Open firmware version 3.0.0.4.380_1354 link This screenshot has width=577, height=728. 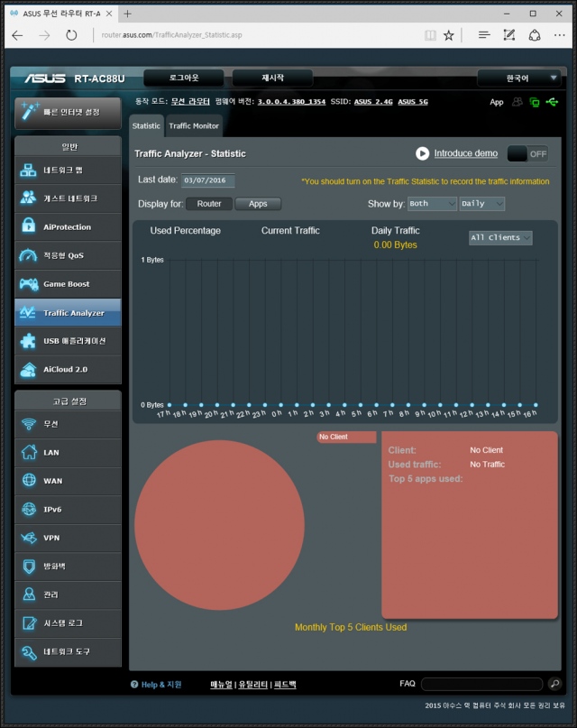coord(291,102)
